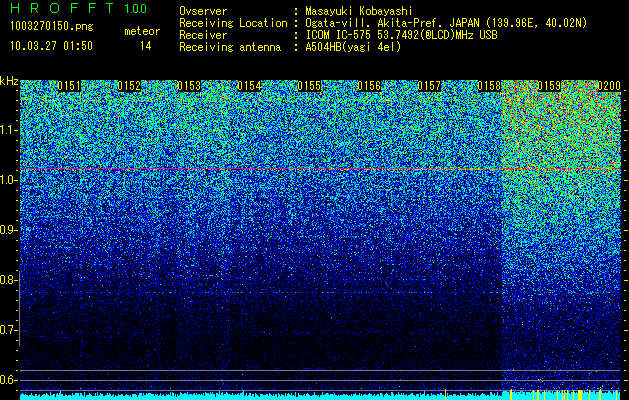Click the Ovserver field label
Image resolution: width=629 pixels, height=400 pixels.
(x=203, y=11)
